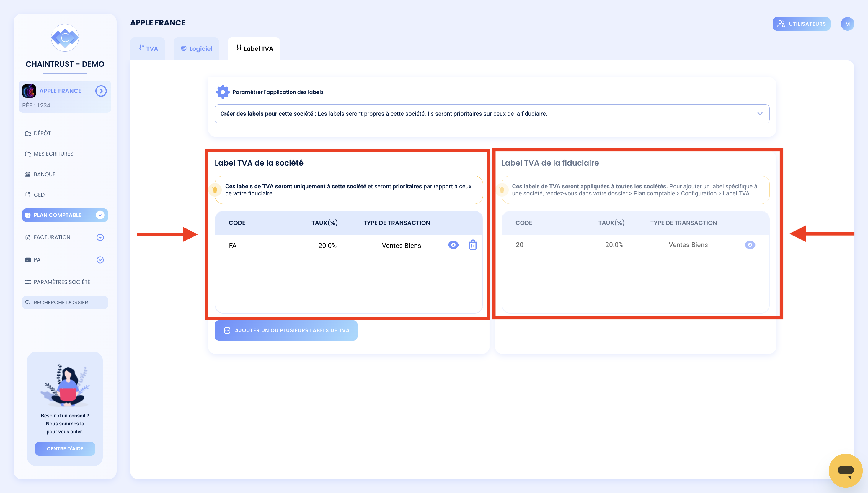Click the Recherche Dossier search field

tap(65, 302)
